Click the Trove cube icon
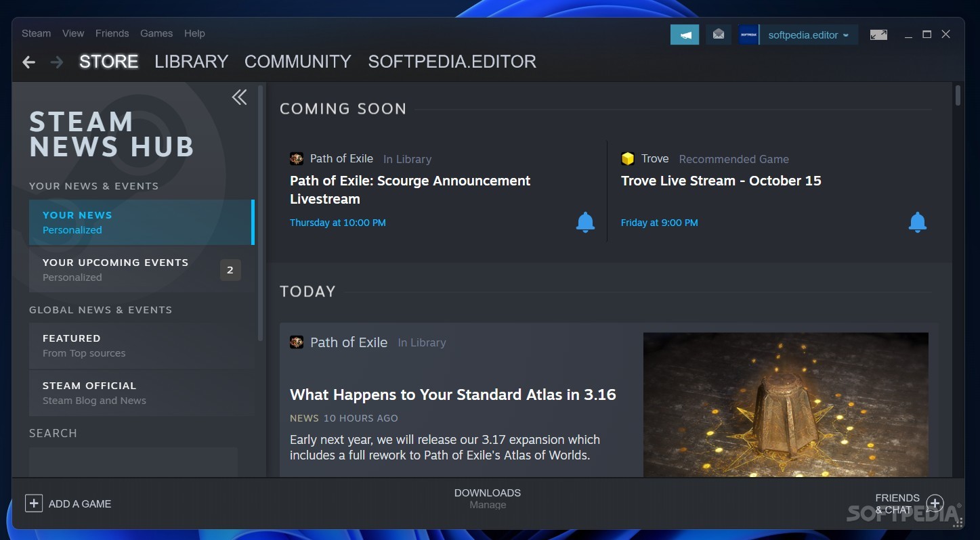This screenshot has height=540, width=980. (x=628, y=159)
